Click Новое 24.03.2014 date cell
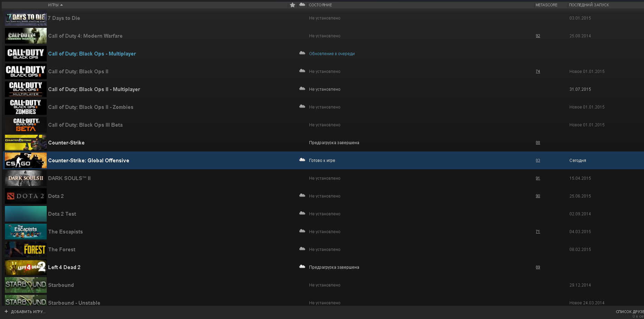The height and width of the screenshot is (319, 644). pyautogui.click(x=587, y=303)
